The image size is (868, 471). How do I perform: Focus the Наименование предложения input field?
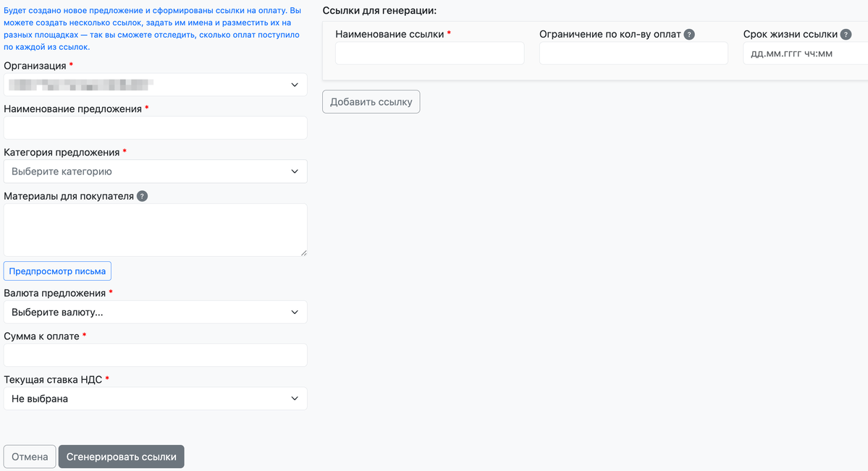[x=155, y=128]
